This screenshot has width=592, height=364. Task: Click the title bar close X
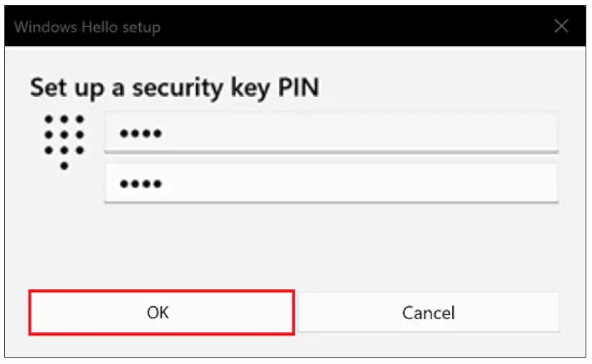click(561, 26)
